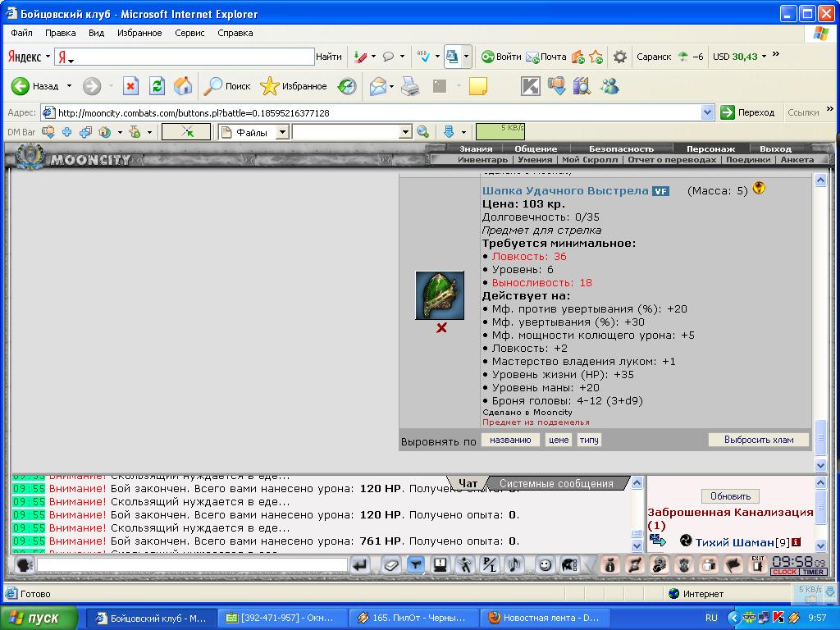Click the Kaspersky K toolbar icon

[x=531, y=85]
